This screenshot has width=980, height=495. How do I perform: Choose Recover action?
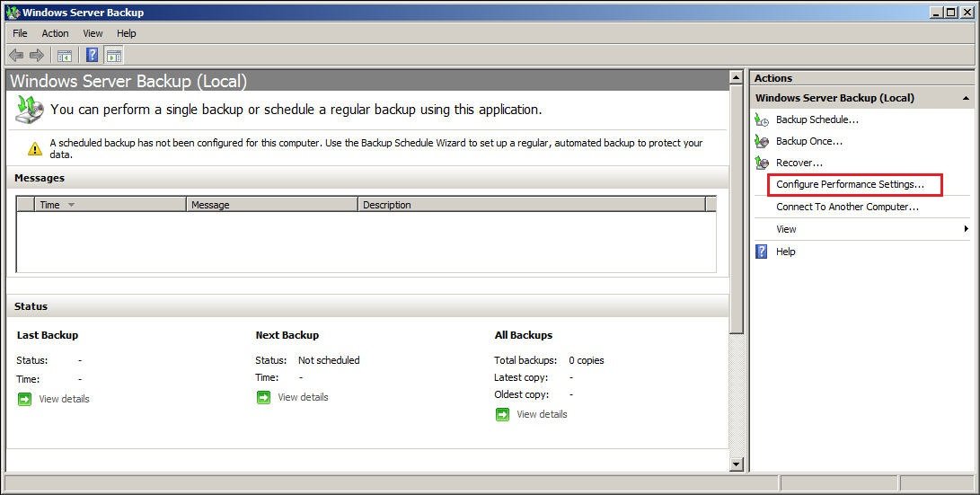tap(799, 163)
